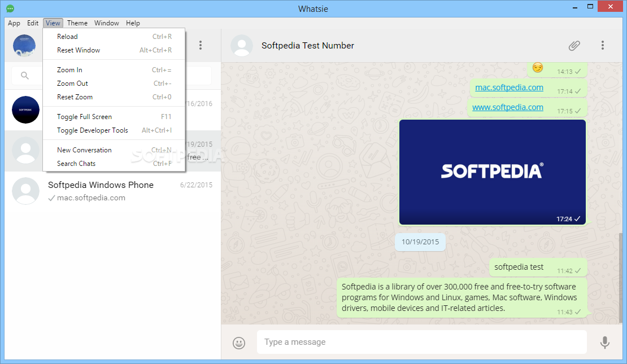Click the Type a message field
Screen dimensions: 627x364
pos(422,342)
